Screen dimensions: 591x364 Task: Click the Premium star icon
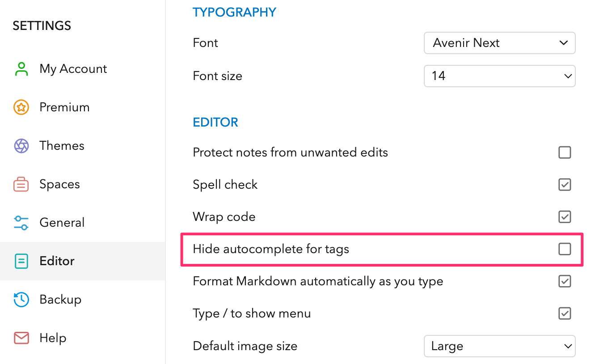(x=21, y=107)
